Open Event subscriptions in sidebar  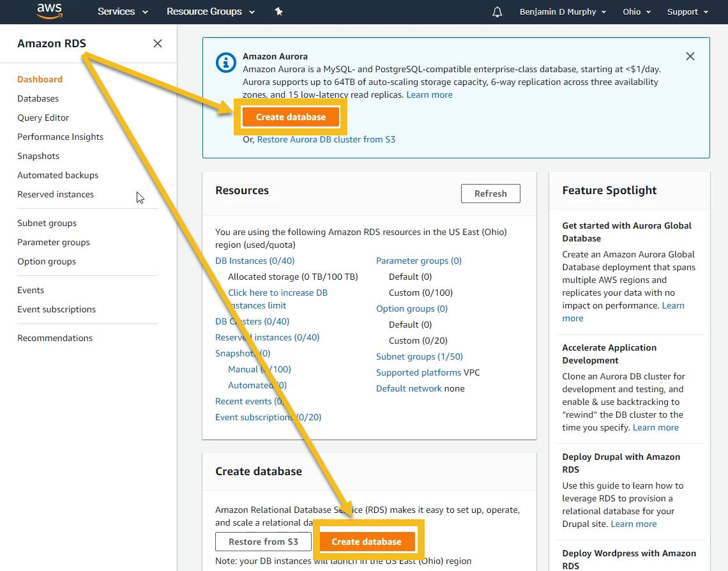click(x=56, y=309)
